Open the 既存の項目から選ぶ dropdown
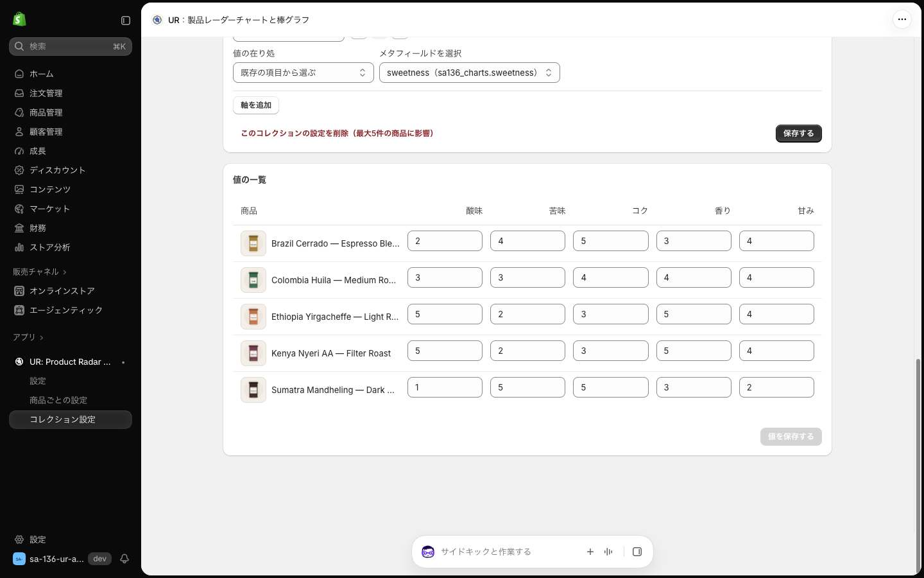The image size is (924, 578). [303, 73]
